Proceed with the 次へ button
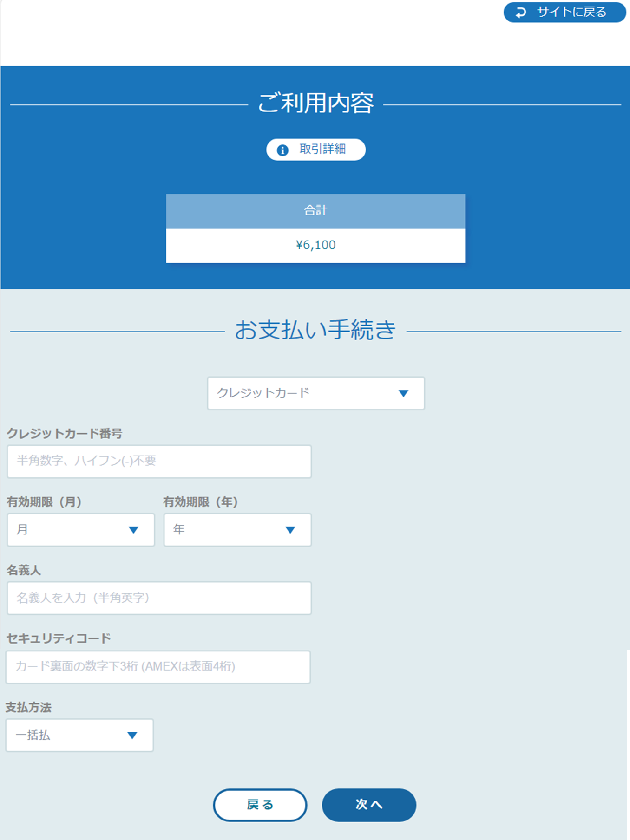The height and width of the screenshot is (840, 630). point(369,805)
